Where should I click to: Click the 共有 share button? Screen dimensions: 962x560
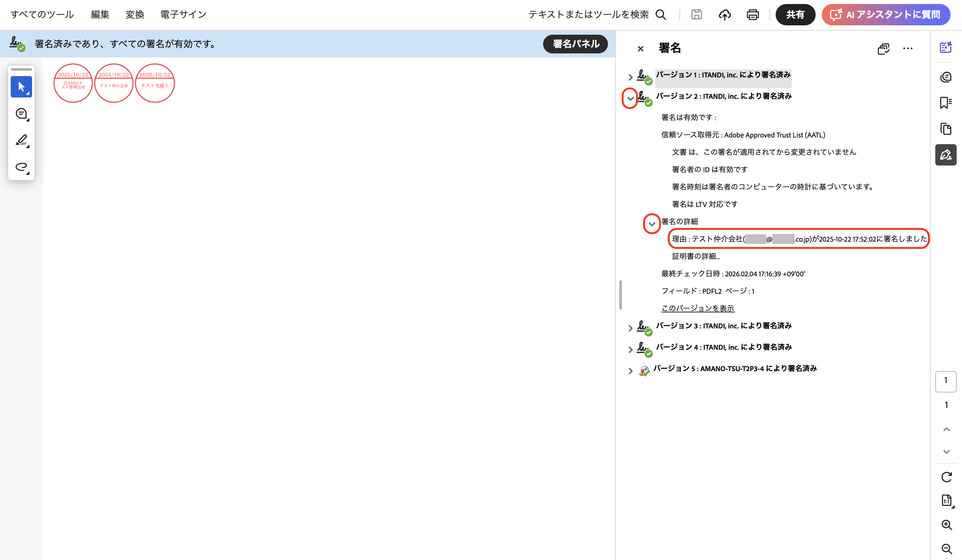796,14
